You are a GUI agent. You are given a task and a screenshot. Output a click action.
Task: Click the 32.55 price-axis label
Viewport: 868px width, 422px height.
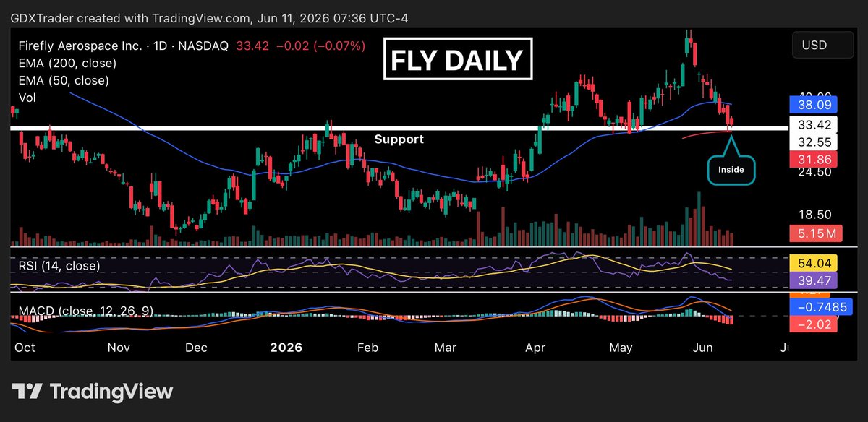point(812,142)
